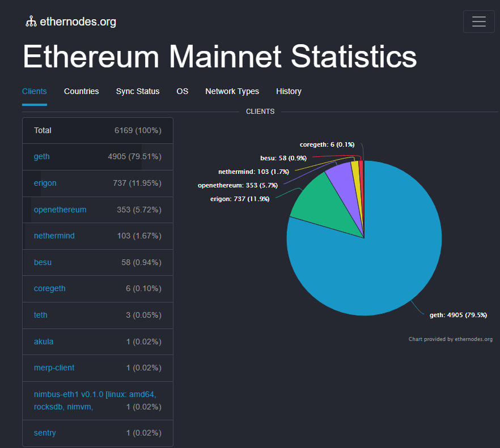This screenshot has width=500, height=448.
Task: Click the 'coregeth: 6 (0.1%)' chart label
Action: tap(327, 144)
